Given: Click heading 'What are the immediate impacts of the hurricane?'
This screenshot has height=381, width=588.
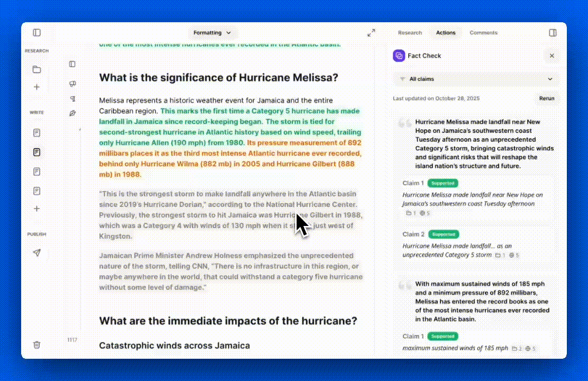Looking at the screenshot, I should tap(228, 321).
